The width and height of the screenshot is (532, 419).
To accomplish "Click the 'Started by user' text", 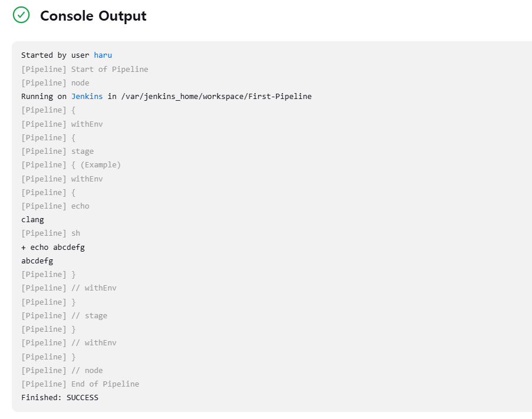I will pyautogui.click(x=55, y=55).
